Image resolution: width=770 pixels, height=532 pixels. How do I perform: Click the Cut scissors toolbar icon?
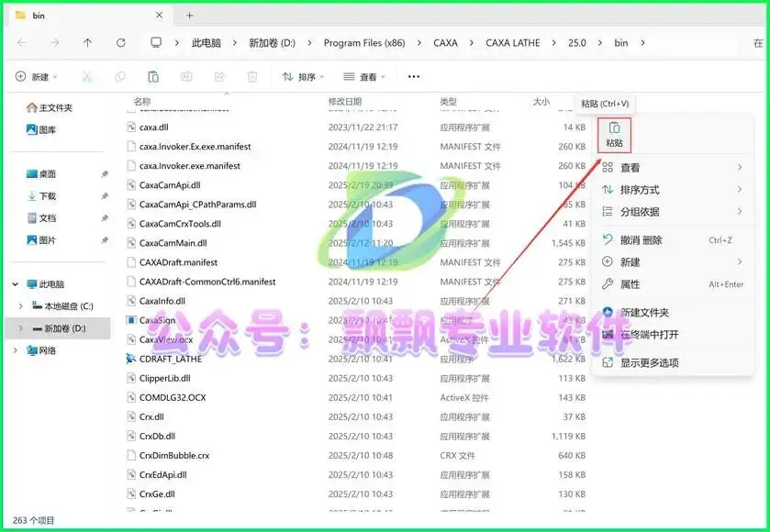(87, 76)
